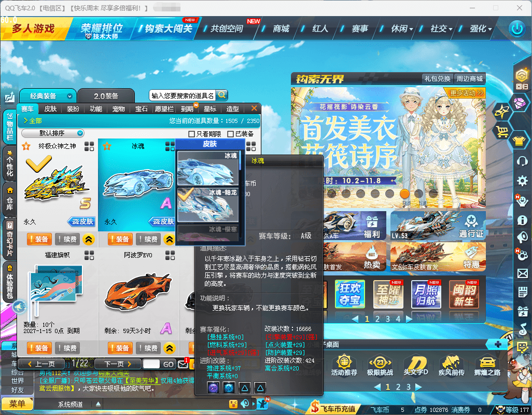Open the yellow T-shirt wardrobe icon
Image resolution: width=532 pixels, height=415 pixels.
tap(519, 140)
